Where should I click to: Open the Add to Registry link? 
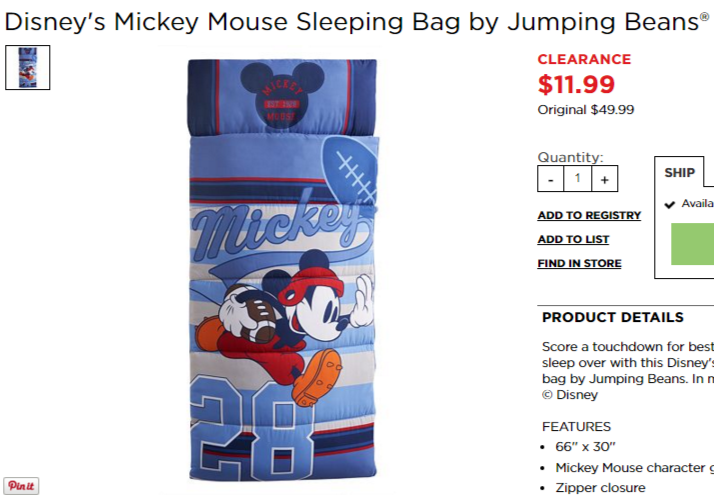tap(589, 215)
